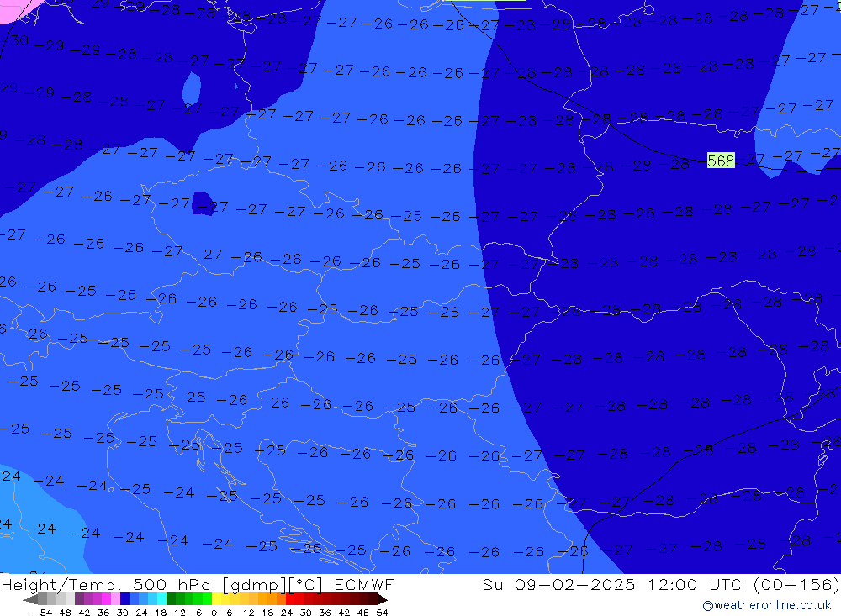The image size is (841, 616).
Task: Click the 0 label on the color scale
Action: pos(214,613)
